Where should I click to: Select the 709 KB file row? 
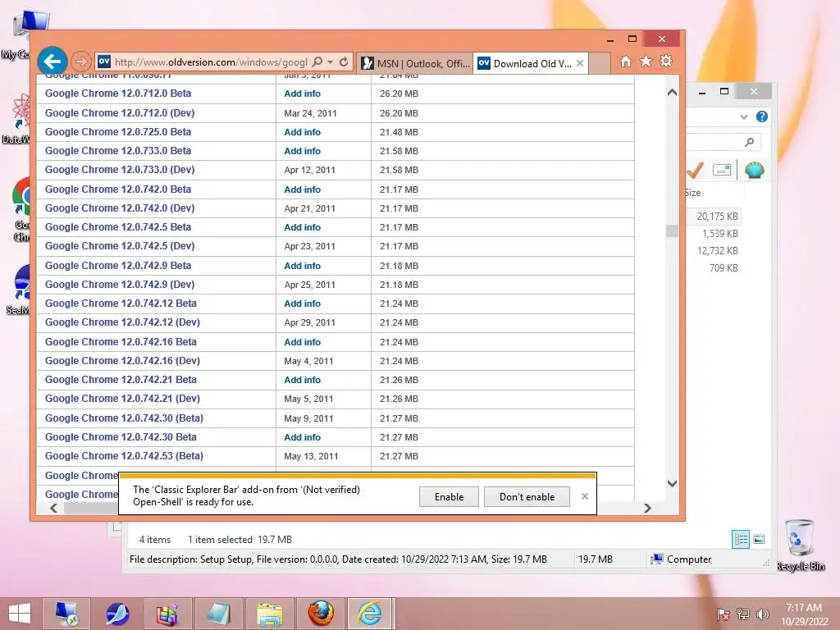point(714,268)
